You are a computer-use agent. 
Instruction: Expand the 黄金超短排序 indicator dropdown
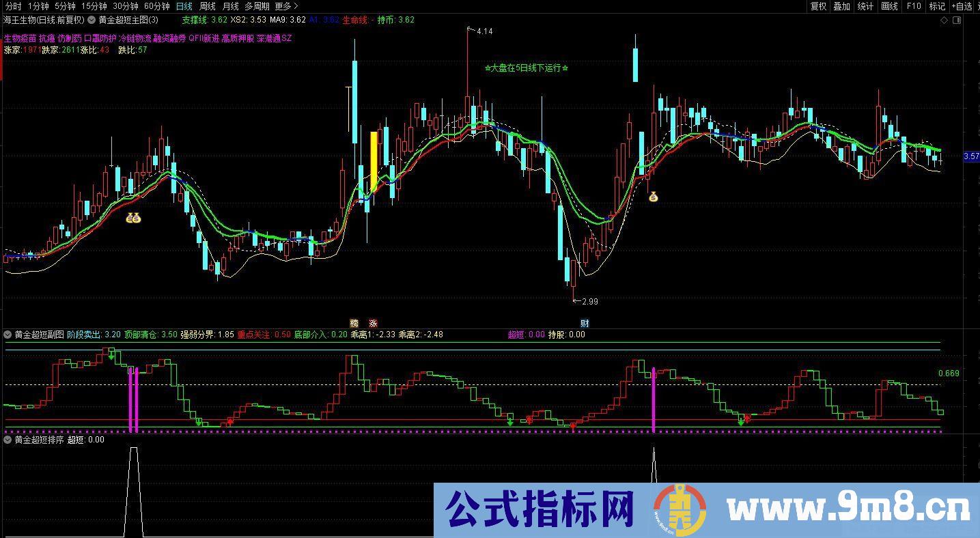8,440
